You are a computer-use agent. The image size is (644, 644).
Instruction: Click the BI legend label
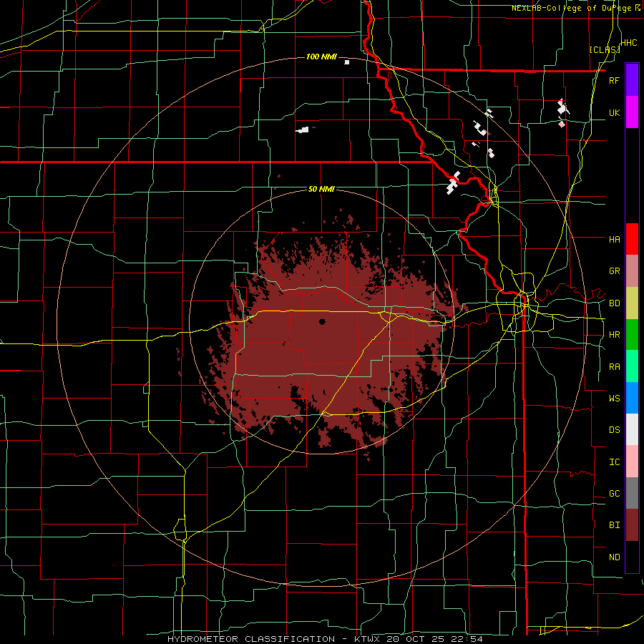[614, 525]
